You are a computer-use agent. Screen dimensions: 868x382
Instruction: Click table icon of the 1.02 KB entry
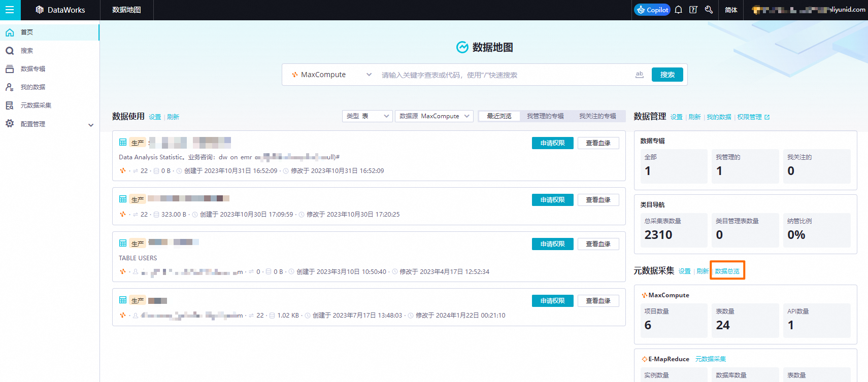coord(123,300)
